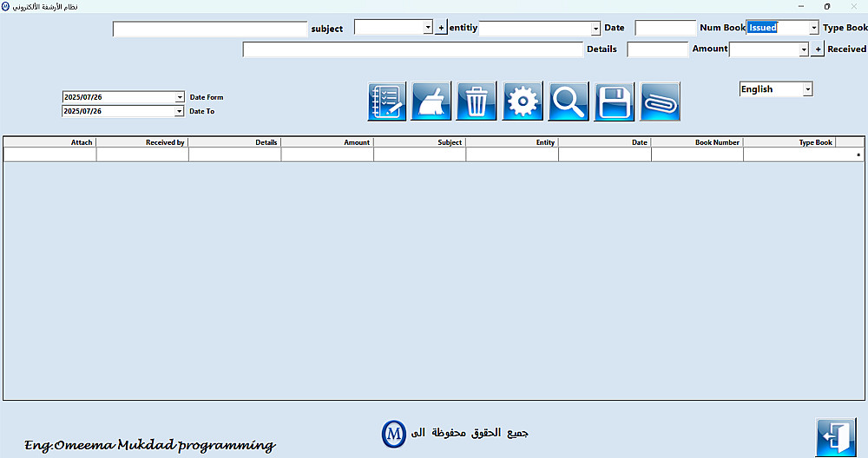Click the Subject column header

pyautogui.click(x=419, y=142)
